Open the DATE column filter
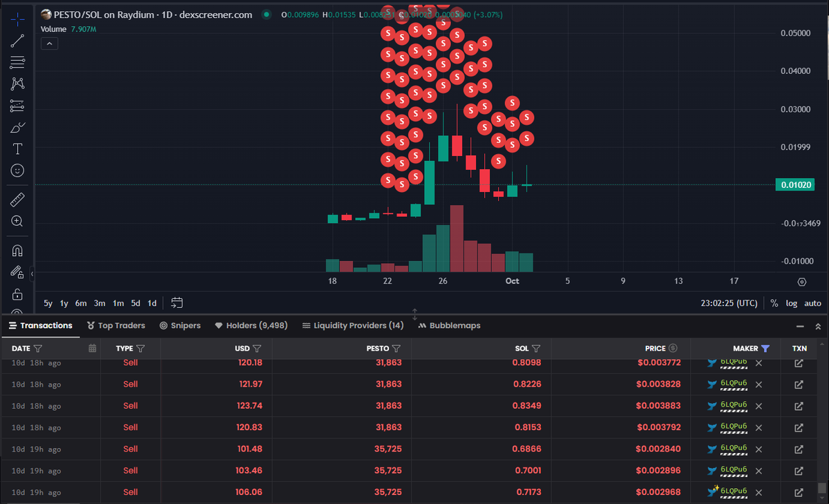The image size is (829, 504). 38,349
